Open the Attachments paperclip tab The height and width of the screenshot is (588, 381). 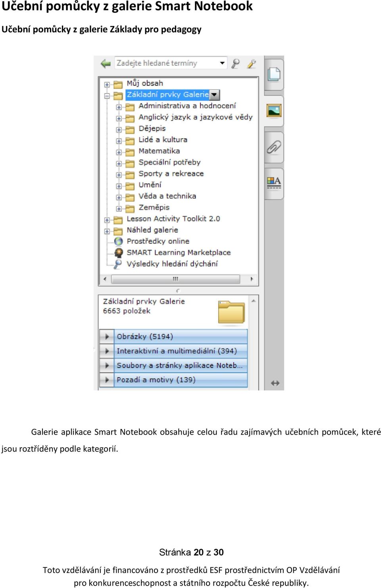274,147
